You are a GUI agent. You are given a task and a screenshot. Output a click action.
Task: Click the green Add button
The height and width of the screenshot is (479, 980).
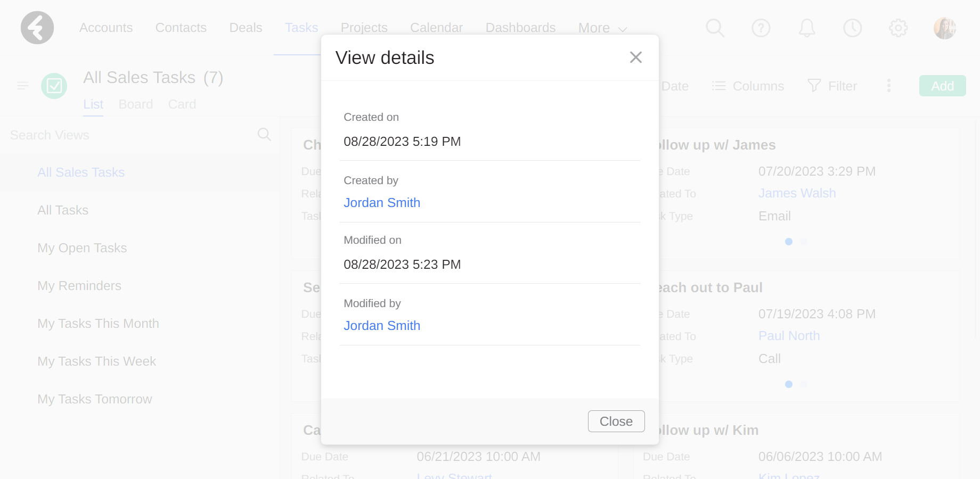[x=943, y=86]
